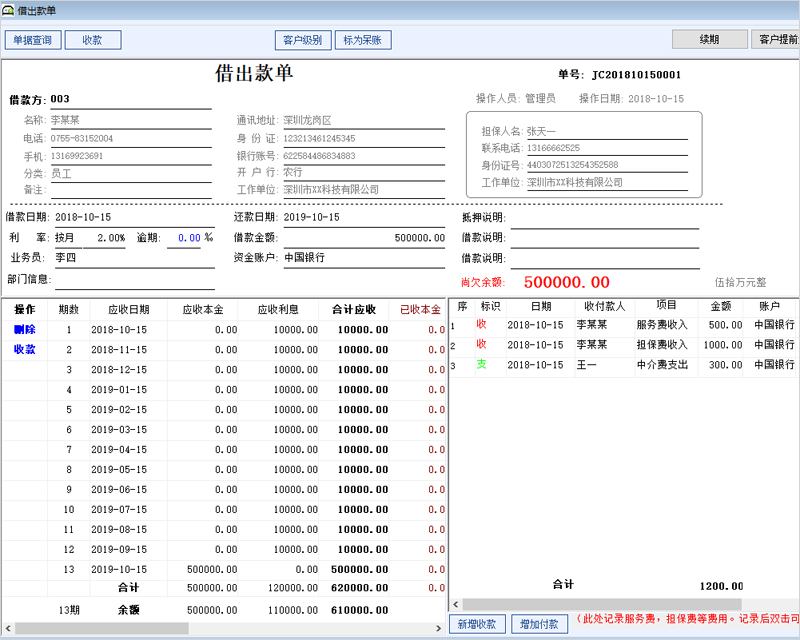Image resolution: width=800 pixels, height=640 pixels.
Task: Select the borrower name field 李某某
Action: click(x=131, y=120)
